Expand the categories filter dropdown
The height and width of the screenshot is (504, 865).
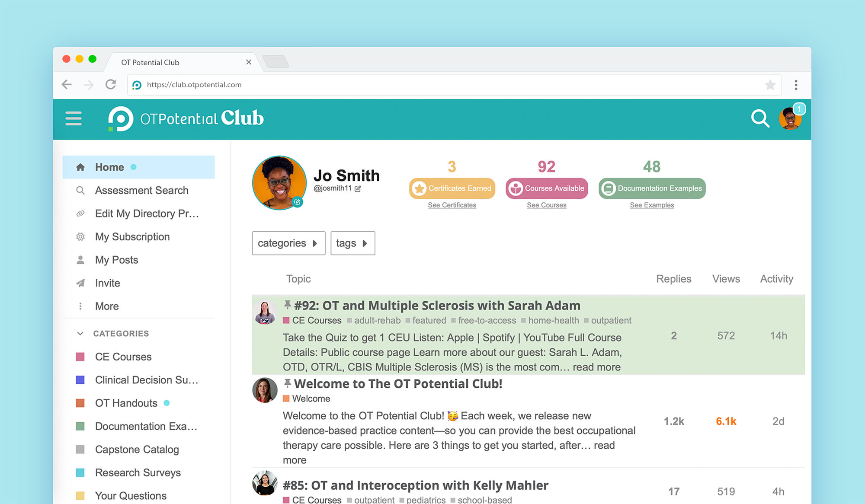(288, 243)
